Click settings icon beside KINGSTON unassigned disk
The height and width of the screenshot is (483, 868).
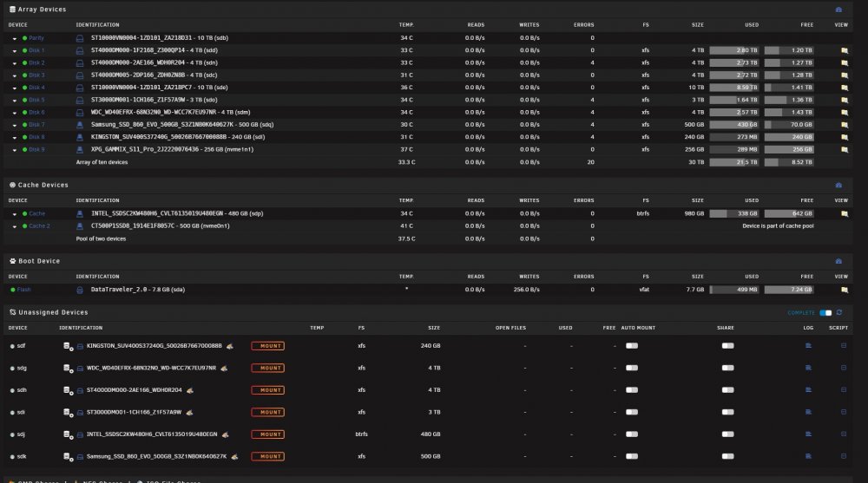[x=230, y=346]
